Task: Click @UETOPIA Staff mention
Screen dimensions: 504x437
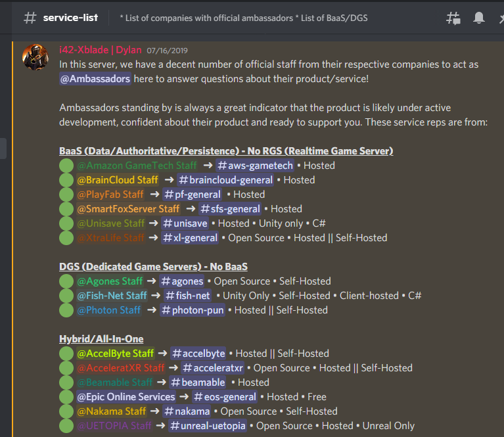Action: pos(114,426)
